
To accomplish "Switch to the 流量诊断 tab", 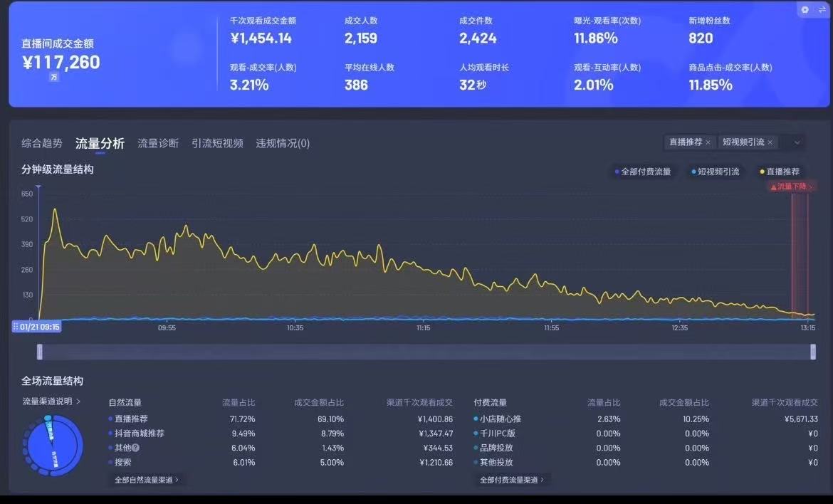I will click(x=158, y=143).
